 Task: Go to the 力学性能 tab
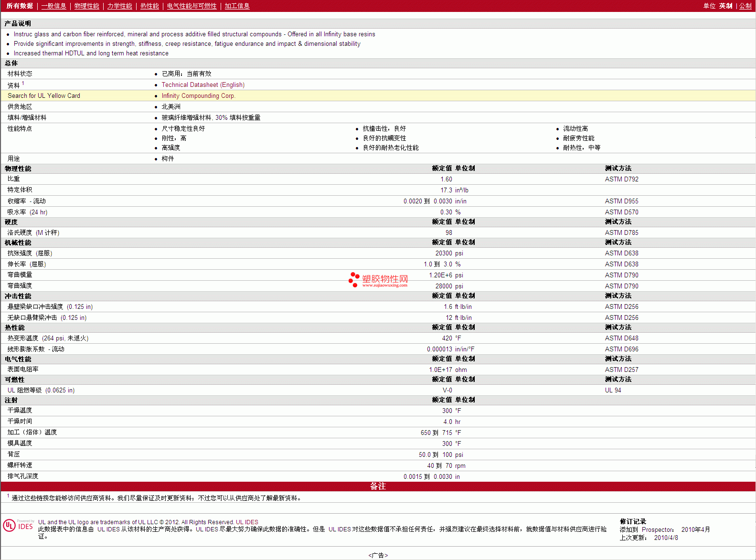click(119, 6)
